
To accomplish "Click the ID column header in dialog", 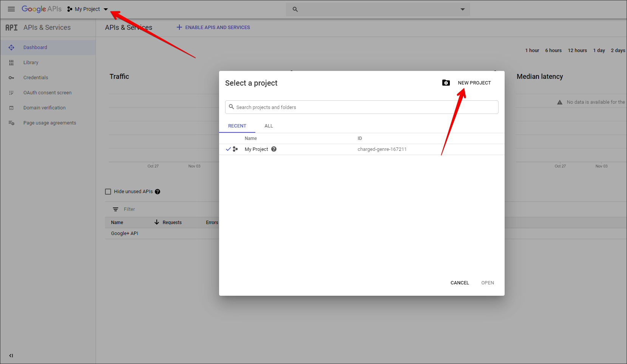I will (360, 138).
